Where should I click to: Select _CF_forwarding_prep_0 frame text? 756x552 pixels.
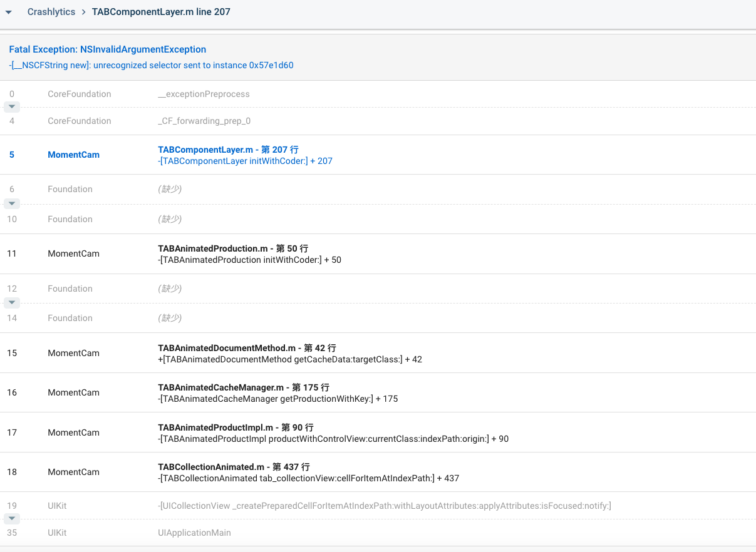[204, 121]
